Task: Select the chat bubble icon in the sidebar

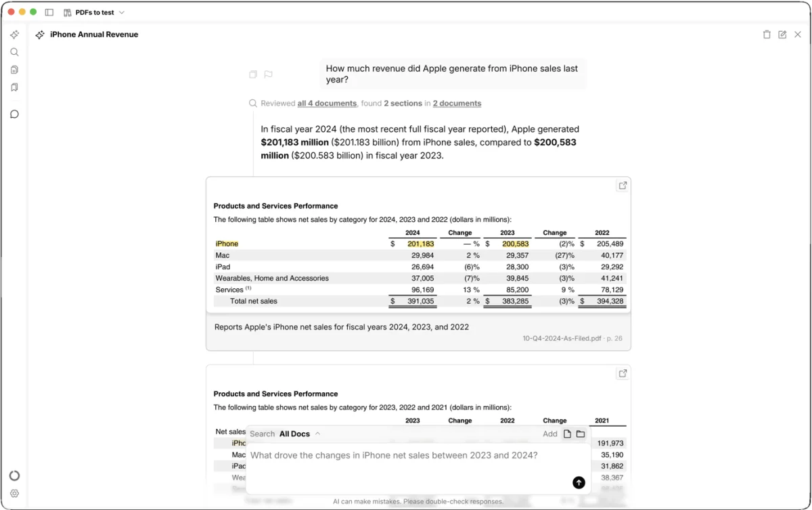Action: (x=14, y=114)
